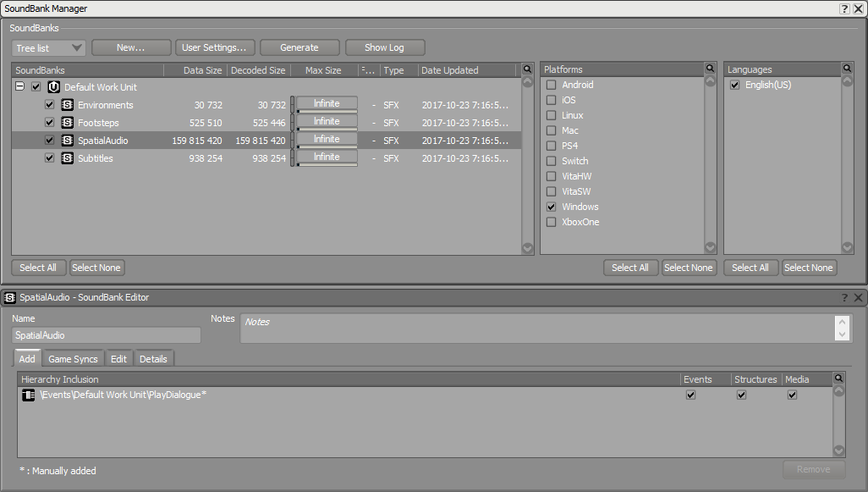
Task: Enable the Switch platform
Action: pyautogui.click(x=552, y=161)
